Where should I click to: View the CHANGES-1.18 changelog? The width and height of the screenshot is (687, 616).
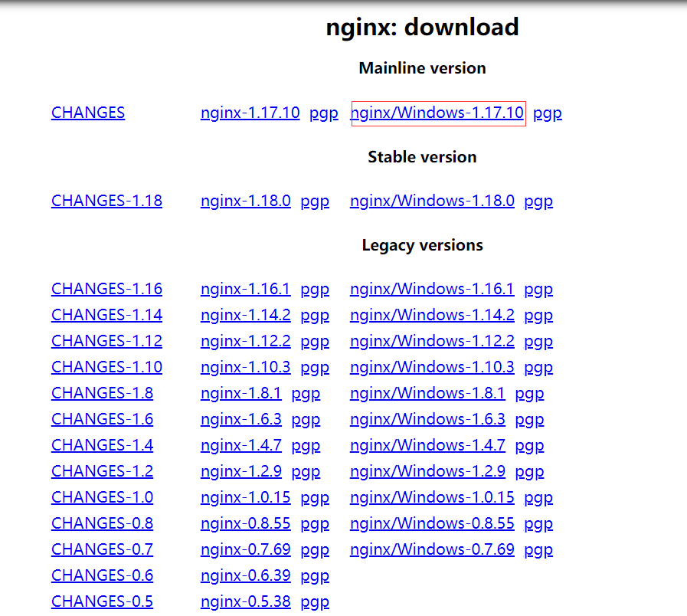(106, 201)
